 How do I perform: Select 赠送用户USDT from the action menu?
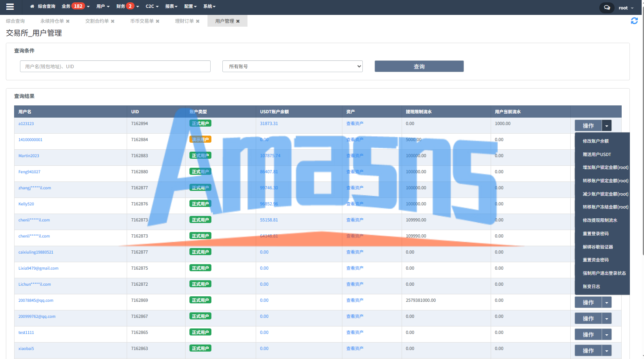pos(597,154)
